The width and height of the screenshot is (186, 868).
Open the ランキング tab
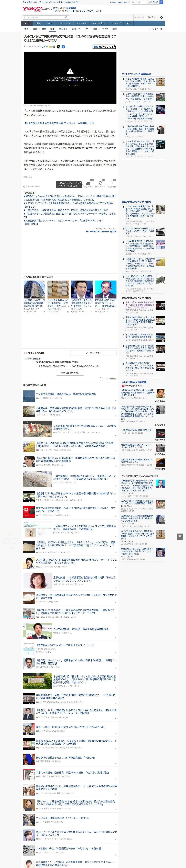point(115,24)
